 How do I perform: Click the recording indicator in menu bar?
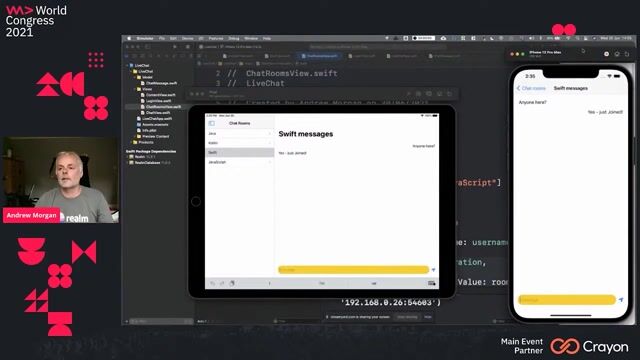pos(423,38)
